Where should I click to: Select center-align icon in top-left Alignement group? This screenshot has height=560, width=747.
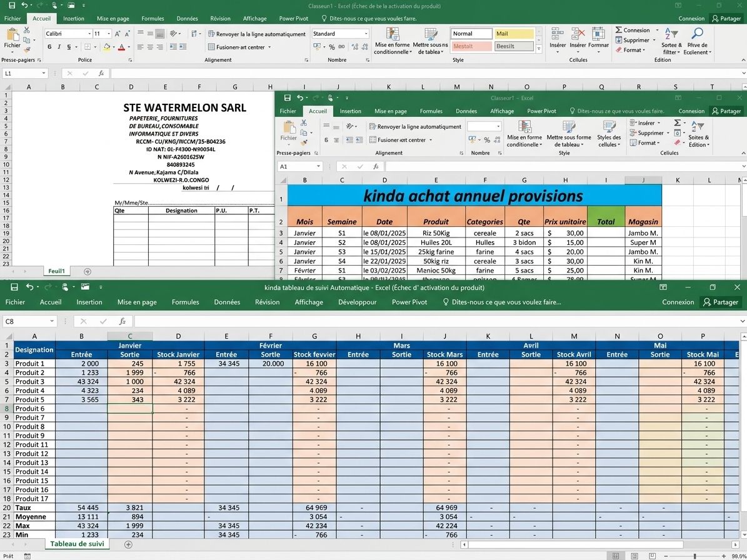150,47
